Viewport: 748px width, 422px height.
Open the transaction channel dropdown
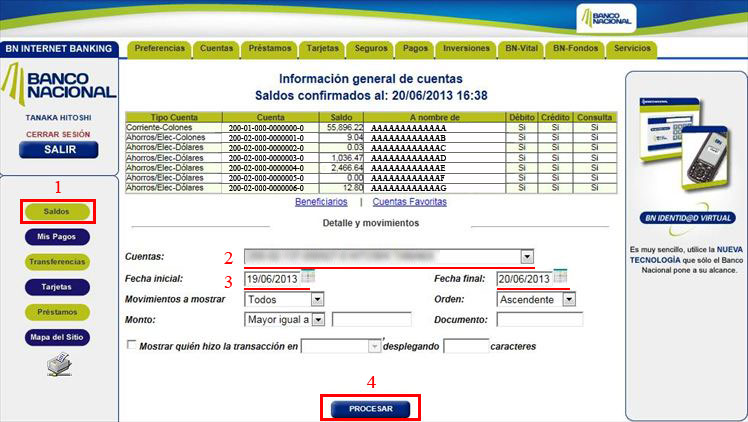[374, 346]
